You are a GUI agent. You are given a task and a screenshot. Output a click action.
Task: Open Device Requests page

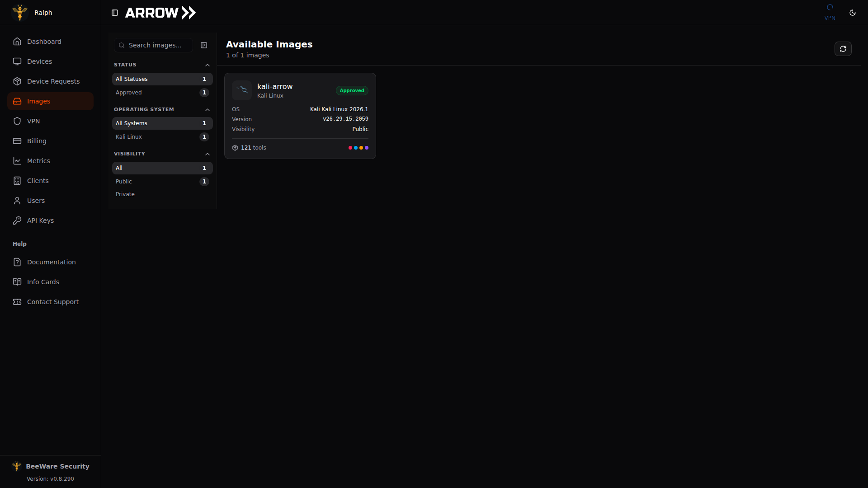coord(50,81)
